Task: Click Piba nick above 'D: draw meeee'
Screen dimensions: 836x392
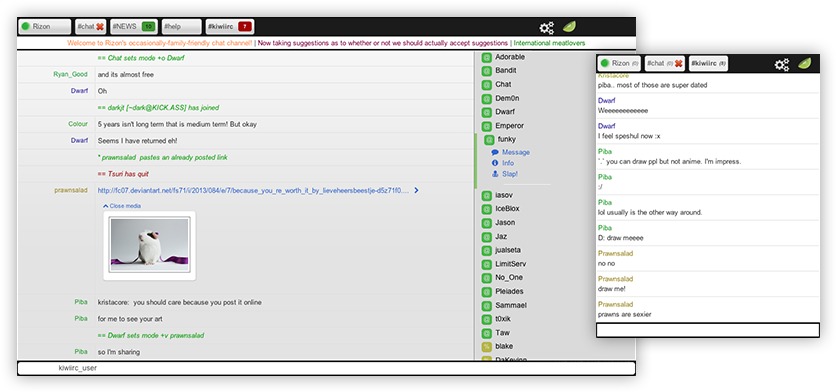Action: coord(605,228)
